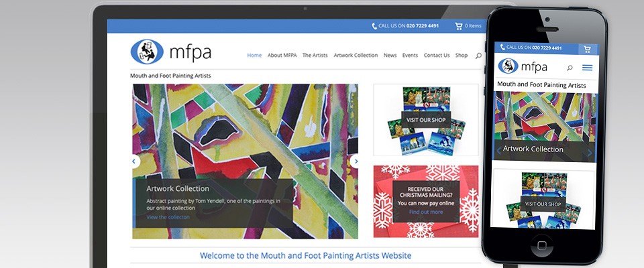Screen dimensions: 644x268
Task: Tap the search magnifier on phone header
Action: (x=570, y=68)
